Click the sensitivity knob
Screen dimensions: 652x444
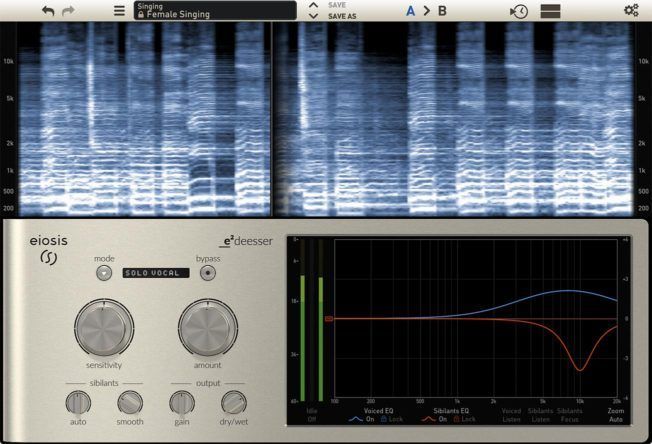point(104,327)
